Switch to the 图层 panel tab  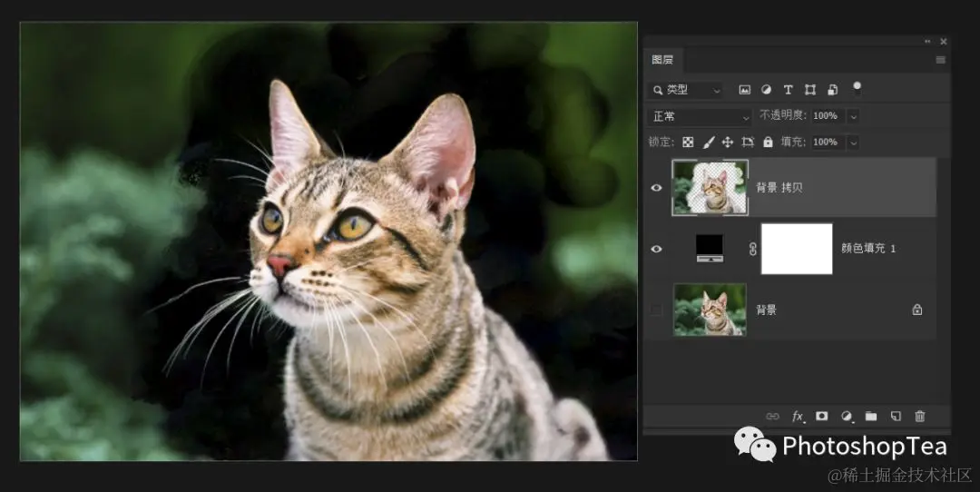click(662, 60)
